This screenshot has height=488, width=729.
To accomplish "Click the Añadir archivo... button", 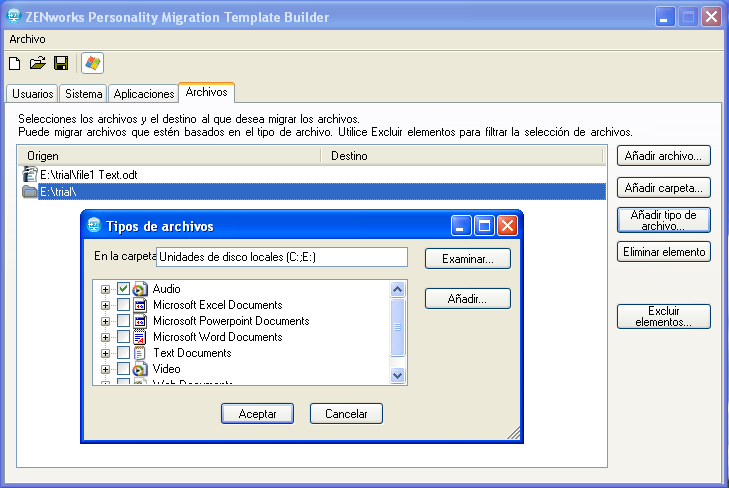I will (x=663, y=156).
